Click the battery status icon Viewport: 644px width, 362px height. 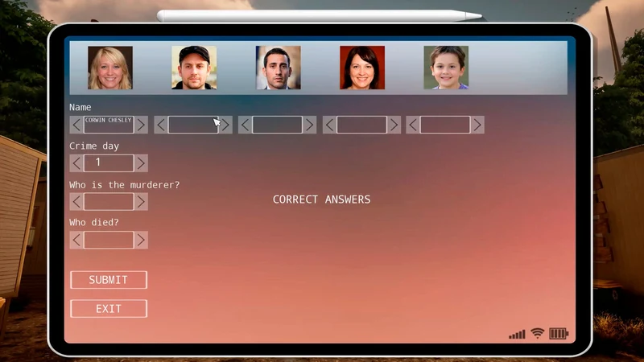pyautogui.click(x=559, y=333)
